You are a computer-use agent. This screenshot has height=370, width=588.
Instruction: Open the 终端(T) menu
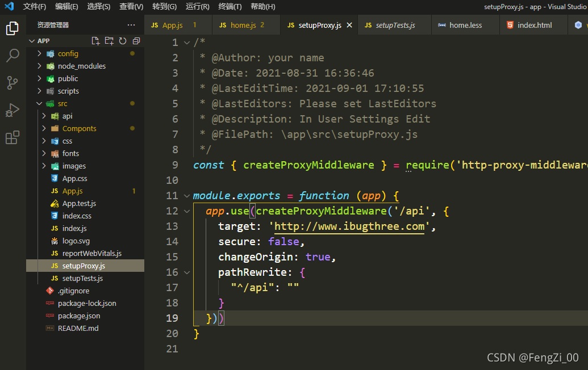click(230, 6)
